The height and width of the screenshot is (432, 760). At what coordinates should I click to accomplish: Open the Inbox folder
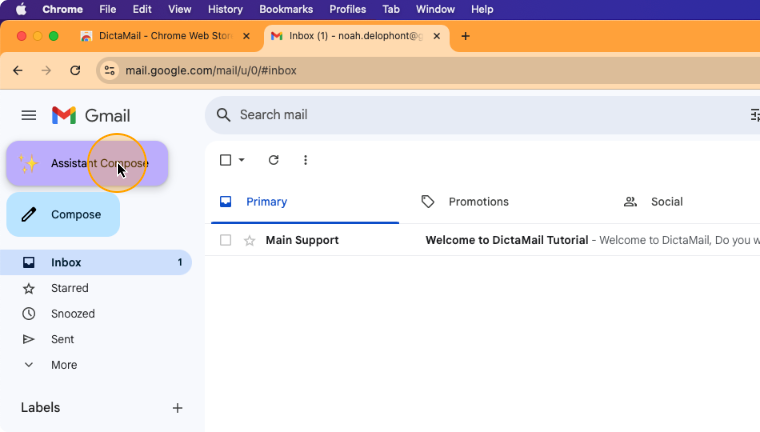tap(96, 262)
